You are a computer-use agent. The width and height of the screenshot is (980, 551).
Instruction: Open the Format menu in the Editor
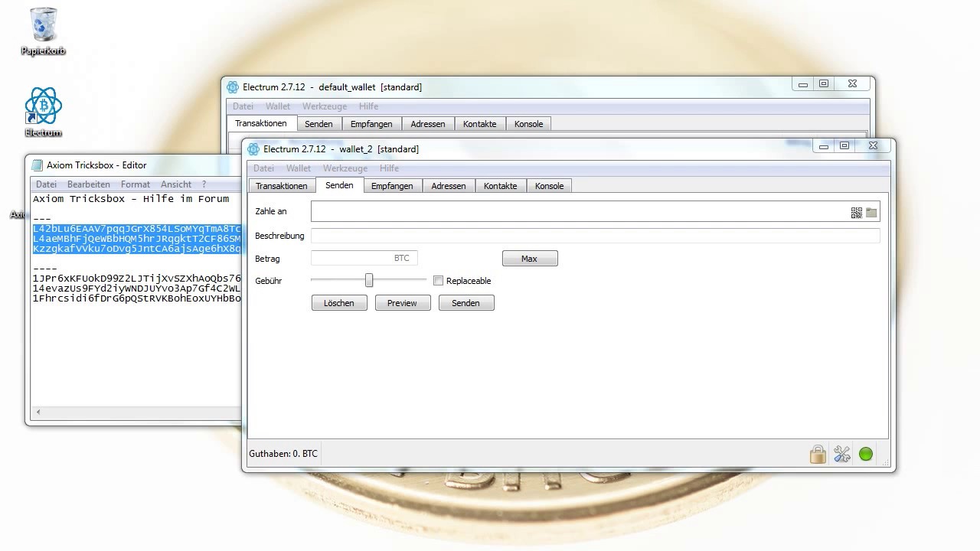pos(136,184)
